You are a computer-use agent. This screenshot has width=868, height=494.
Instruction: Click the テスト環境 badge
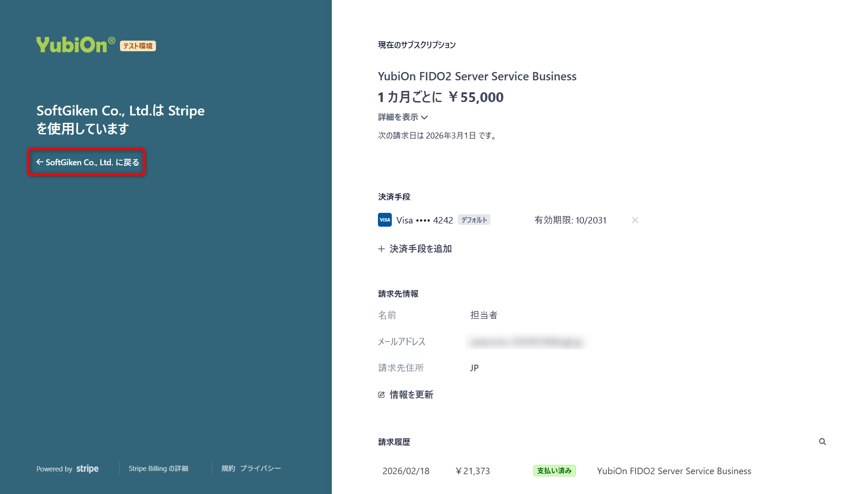[x=138, y=46]
